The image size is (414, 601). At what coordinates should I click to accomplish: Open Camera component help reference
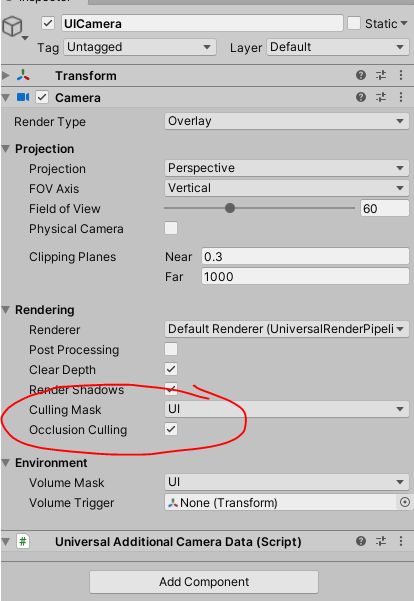click(x=361, y=97)
